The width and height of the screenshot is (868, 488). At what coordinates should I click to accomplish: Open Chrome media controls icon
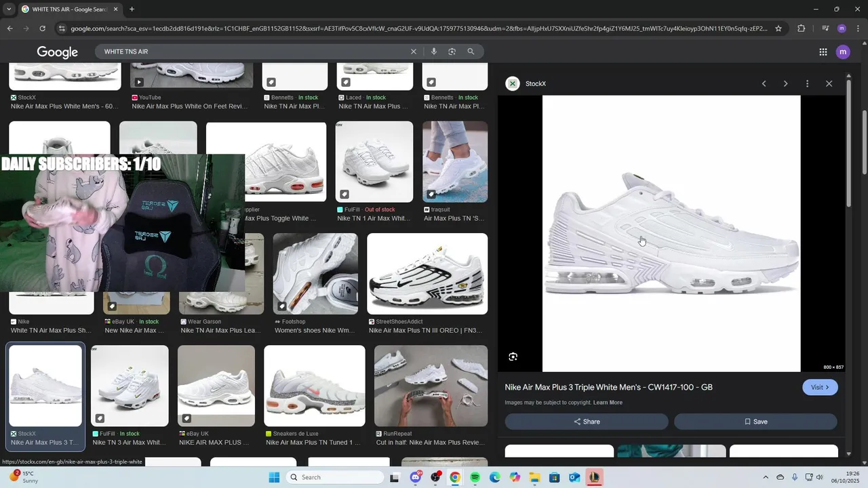click(825, 28)
